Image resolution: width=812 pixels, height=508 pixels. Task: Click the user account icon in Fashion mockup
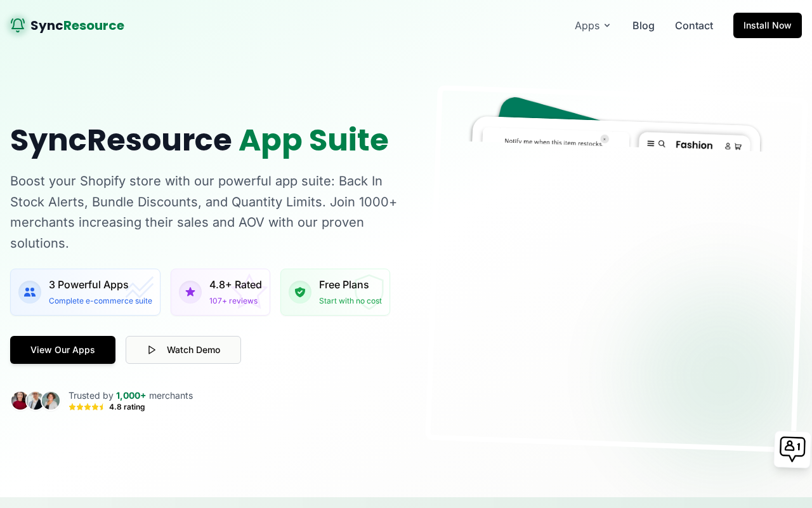pos(728,146)
